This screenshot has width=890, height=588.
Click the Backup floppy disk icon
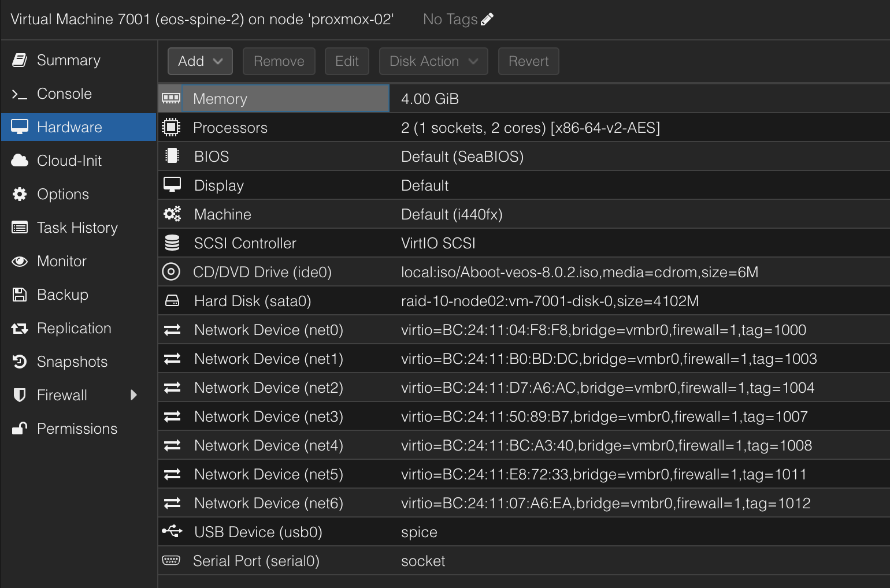[20, 295]
